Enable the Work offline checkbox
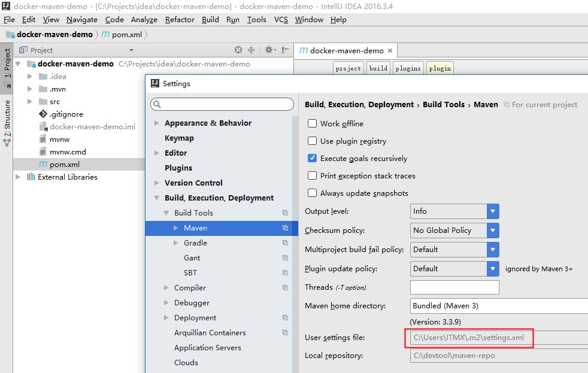The height and width of the screenshot is (373, 588). pos(312,124)
